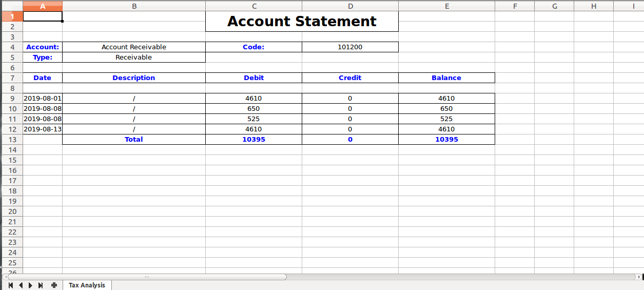
Task: Select the date cell 2019-08-13
Action: (43, 129)
